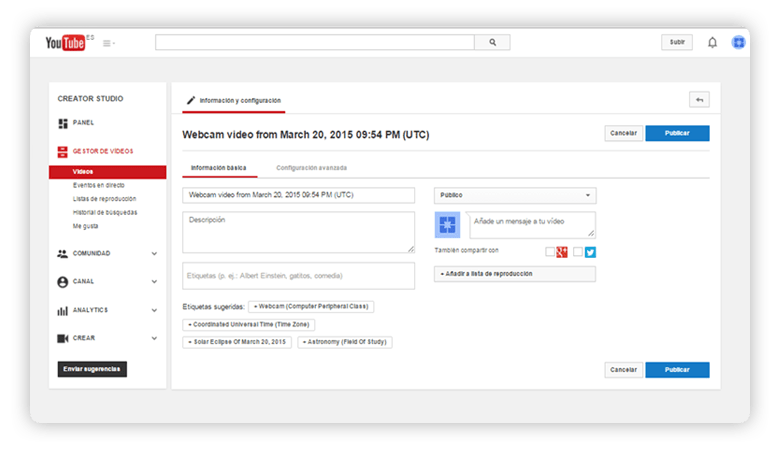This screenshot has width=780, height=450.
Task: Open Vídeos in the sidebar
Action: coord(107,172)
